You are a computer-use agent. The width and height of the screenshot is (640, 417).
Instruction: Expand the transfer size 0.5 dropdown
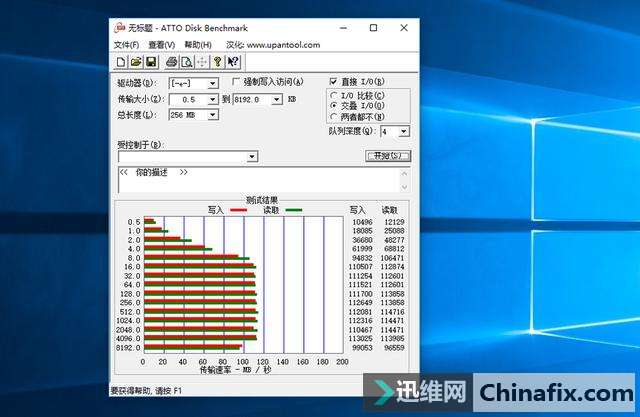click(x=213, y=100)
